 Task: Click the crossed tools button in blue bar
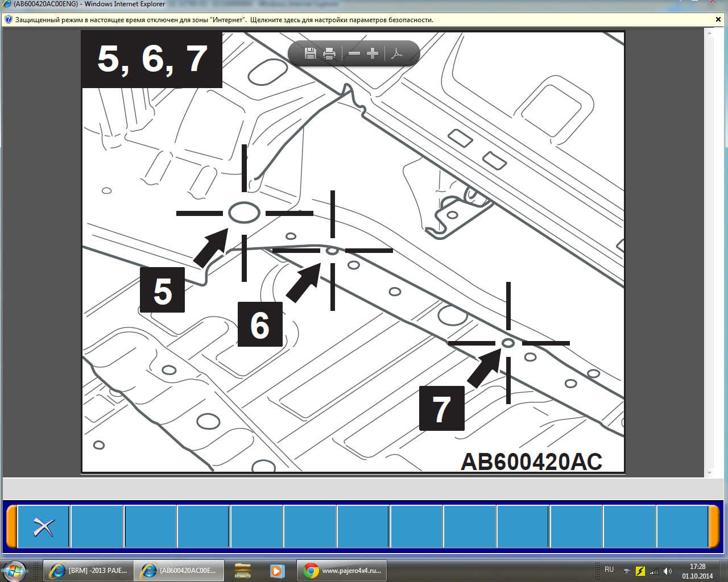coord(43,527)
